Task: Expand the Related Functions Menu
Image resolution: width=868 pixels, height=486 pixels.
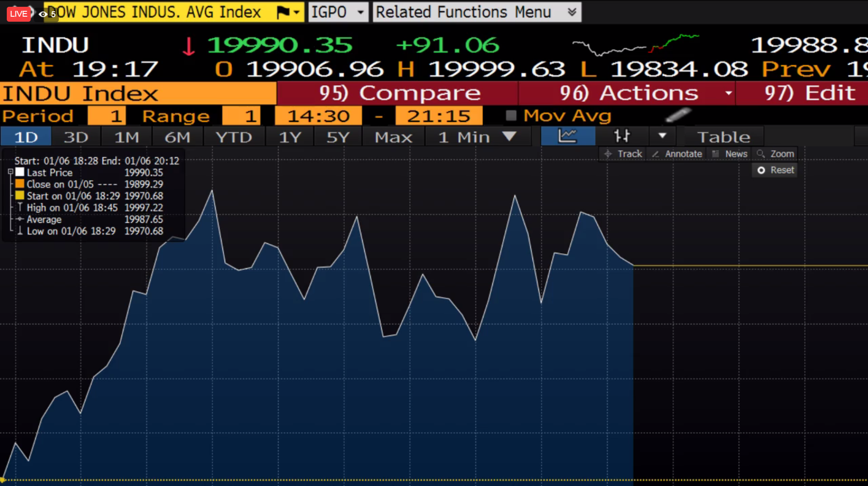Action: tap(571, 12)
